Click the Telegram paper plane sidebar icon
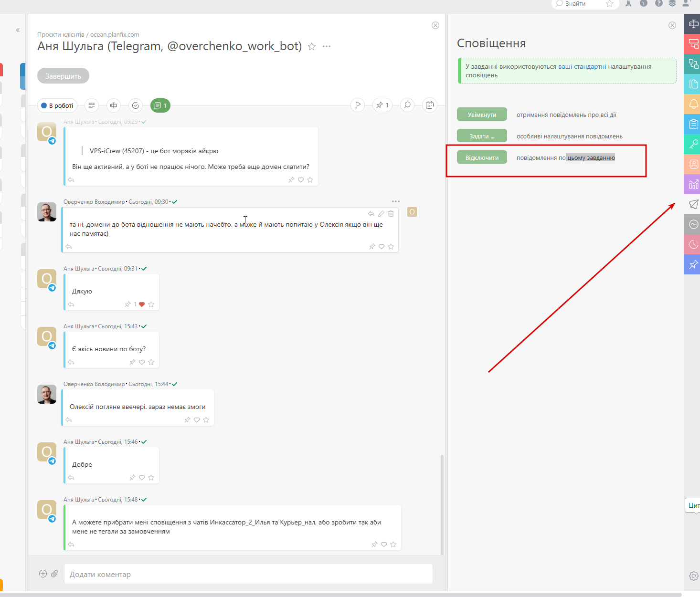The image size is (700, 597). 693,204
